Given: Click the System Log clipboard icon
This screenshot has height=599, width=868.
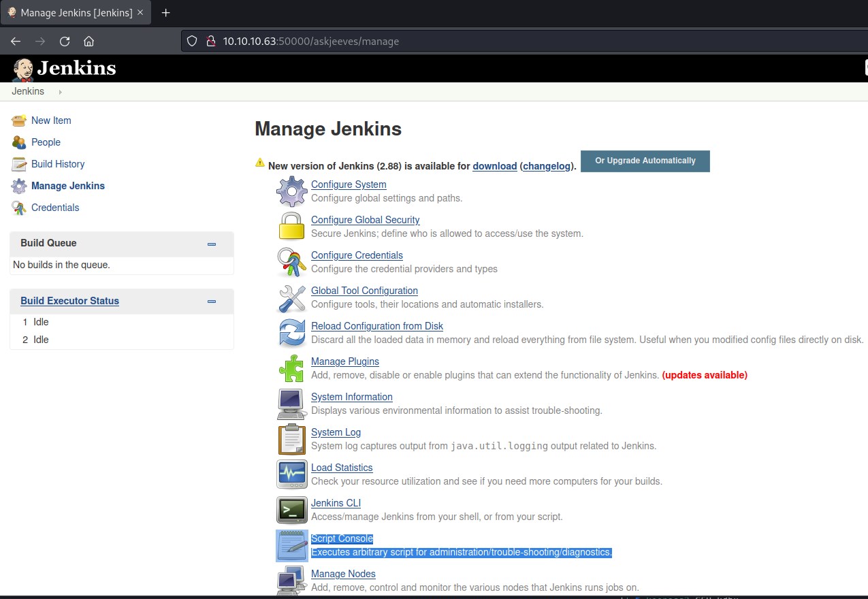Looking at the screenshot, I should (292, 439).
